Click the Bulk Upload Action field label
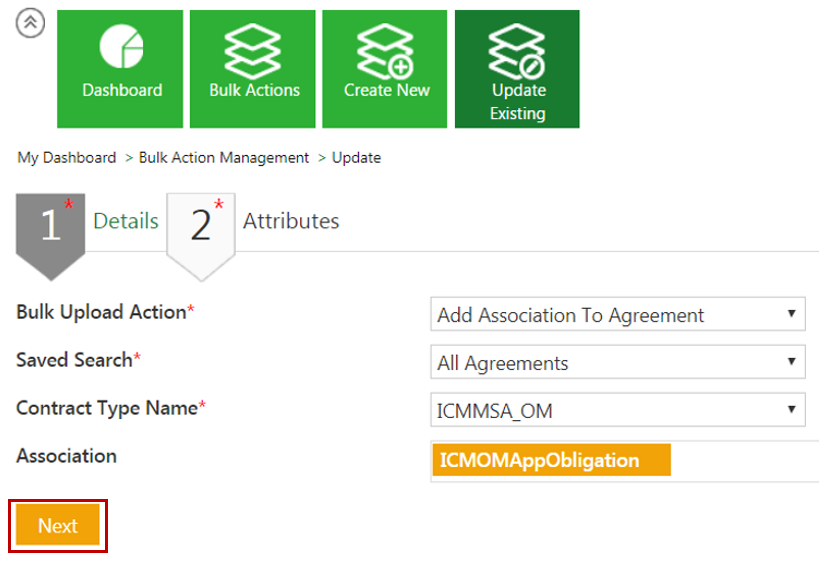 (101, 312)
